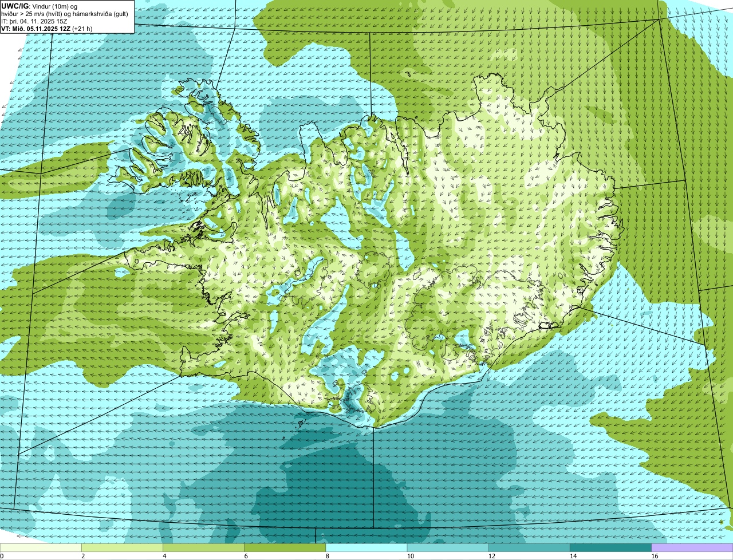The width and height of the screenshot is (733, 560).
Task: Click the legend scale label '6'
Action: [246, 556]
